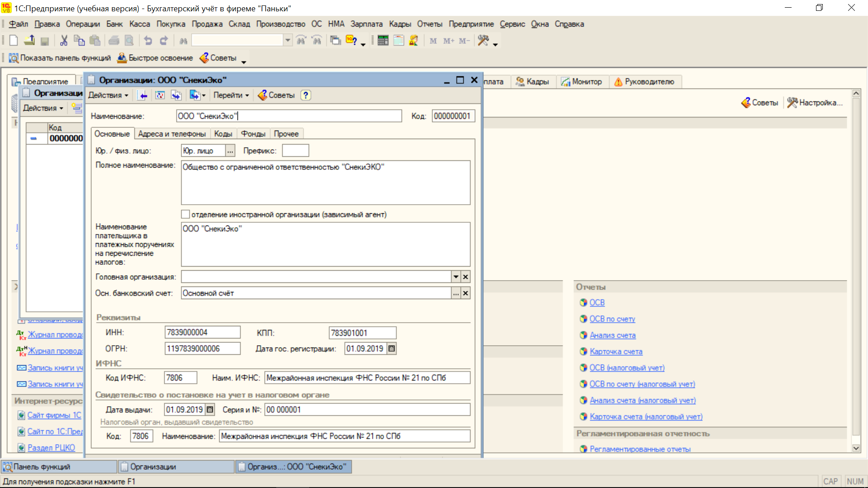Open Перейти dropdown menu
The height and width of the screenshot is (488, 868).
pyautogui.click(x=231, y=95)
